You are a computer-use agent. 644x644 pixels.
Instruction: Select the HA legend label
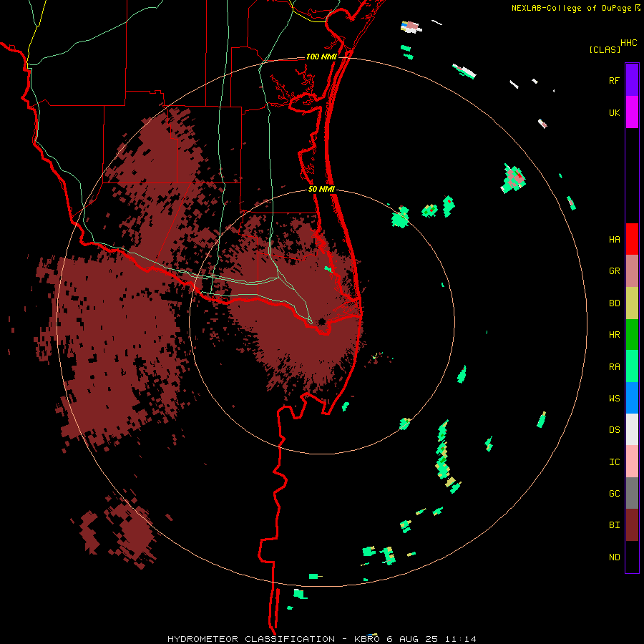(x=614, y=240)
